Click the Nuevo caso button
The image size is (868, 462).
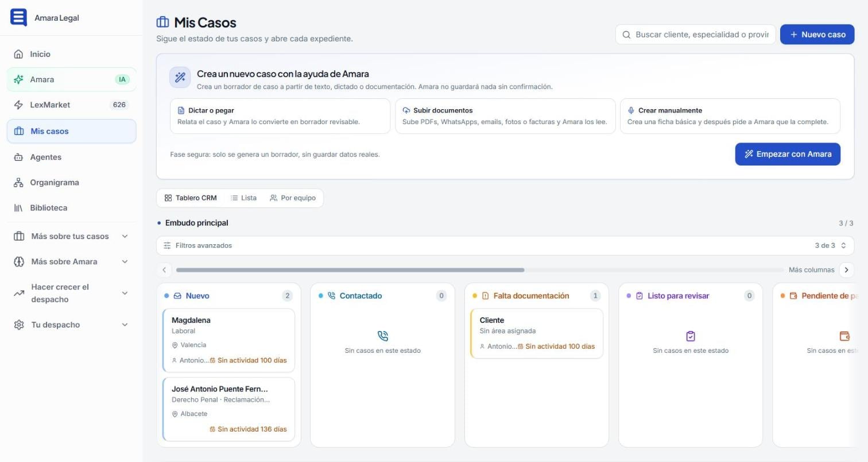817,34
